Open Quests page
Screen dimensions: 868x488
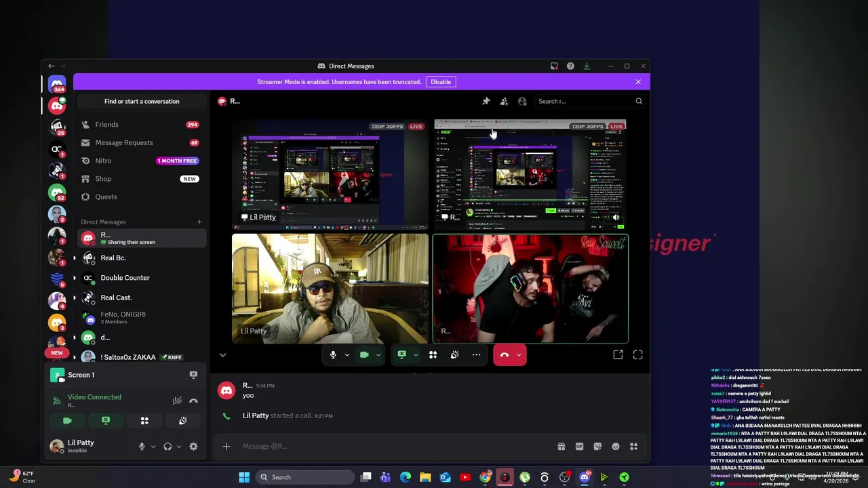142,197
